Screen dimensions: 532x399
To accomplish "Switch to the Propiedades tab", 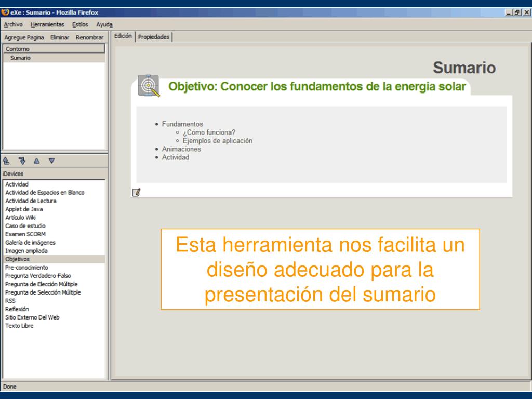I will click(154, 37).
